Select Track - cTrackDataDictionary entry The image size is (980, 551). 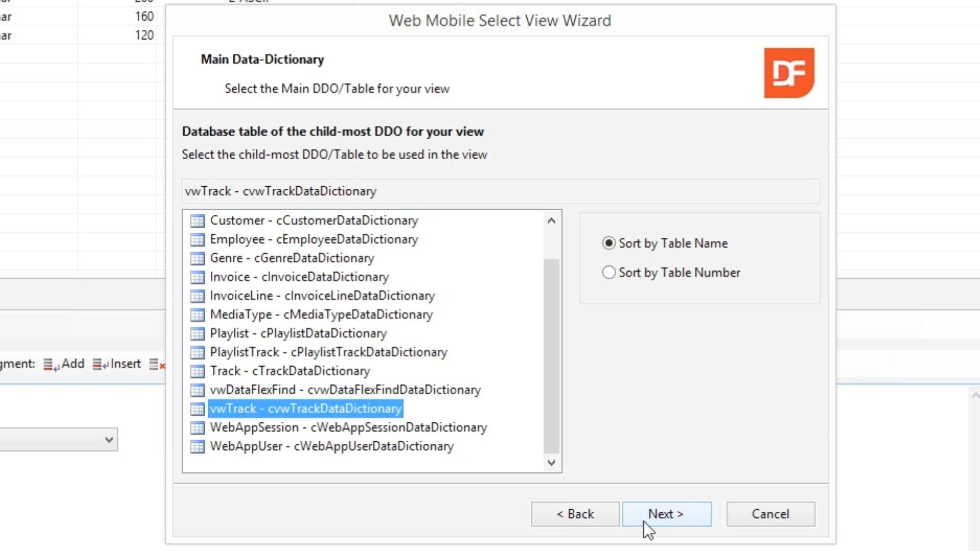tap(289, 371)
